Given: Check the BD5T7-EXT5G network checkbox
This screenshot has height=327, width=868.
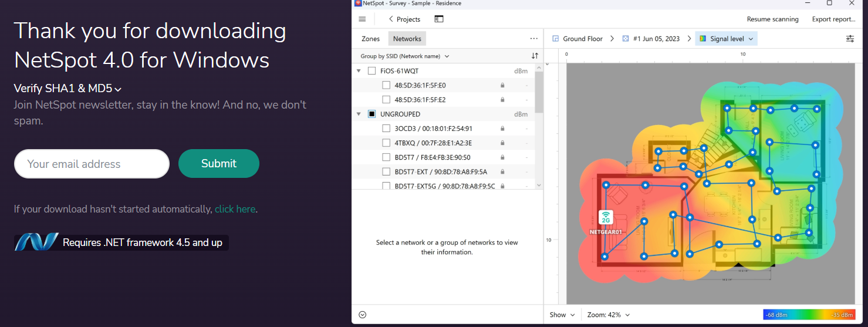Looking at the screenshot, I should click(x=386, y=186).
